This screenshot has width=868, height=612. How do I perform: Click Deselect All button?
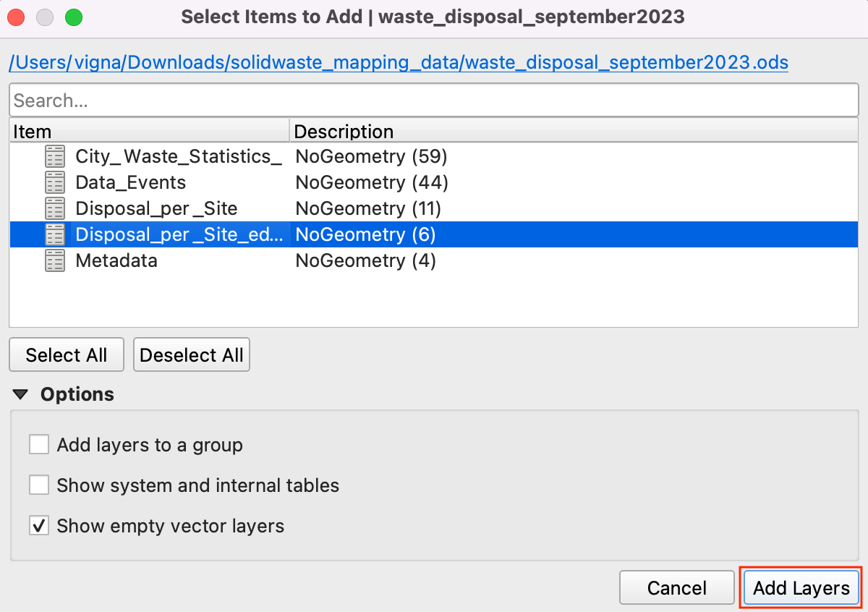(x=192, y=355)
